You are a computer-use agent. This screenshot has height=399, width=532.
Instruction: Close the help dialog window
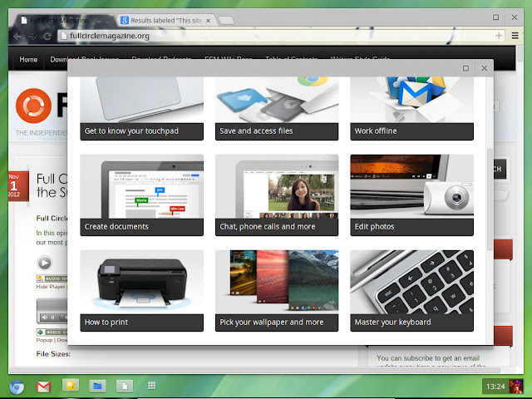pyautogui.click(x=484, y=68)
